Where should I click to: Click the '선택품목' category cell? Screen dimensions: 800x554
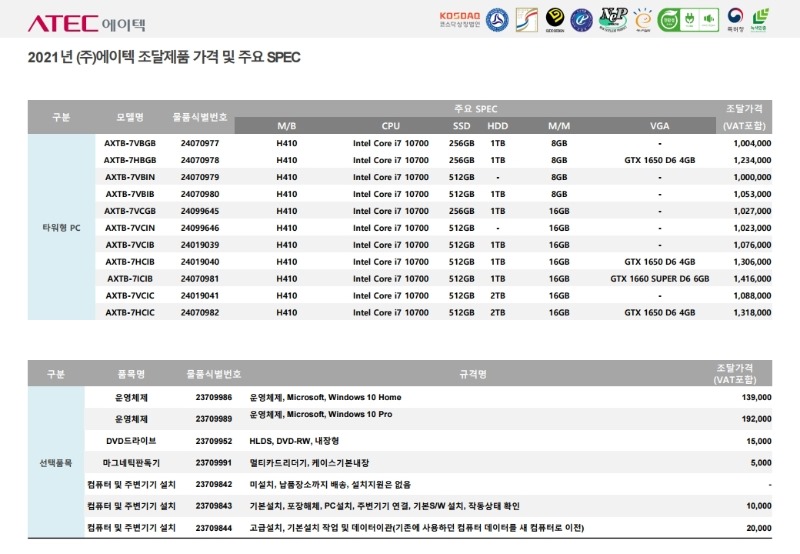56,463
